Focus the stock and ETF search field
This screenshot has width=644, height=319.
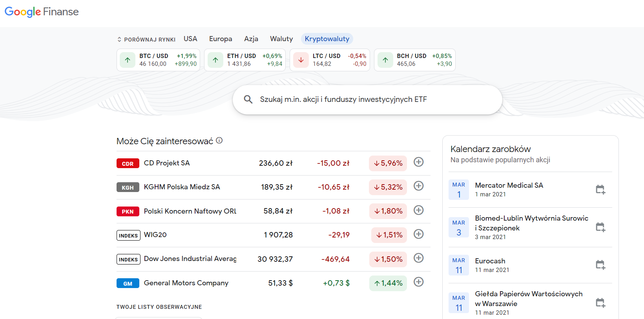click(x=367, y=100)
